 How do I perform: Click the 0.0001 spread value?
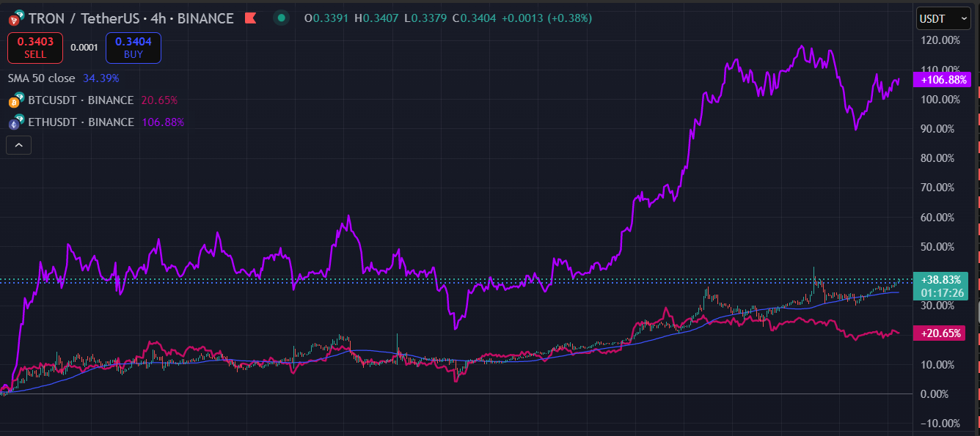coord(84,48)
